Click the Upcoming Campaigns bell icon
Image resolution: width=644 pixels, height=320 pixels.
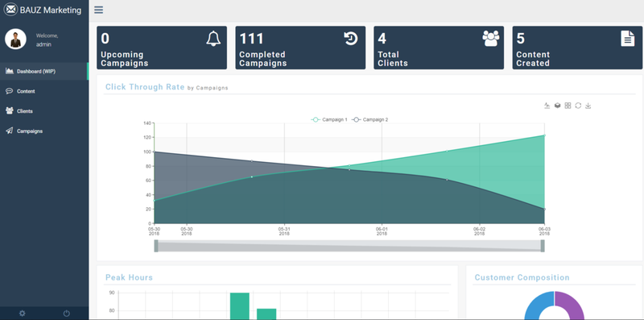[213, 39]
